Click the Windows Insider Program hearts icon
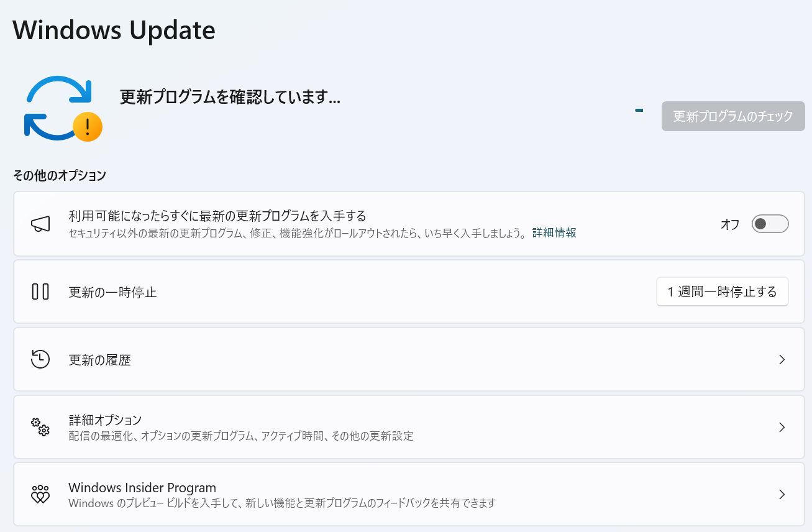The image size is (812, 532). click(x=40, y=495)
